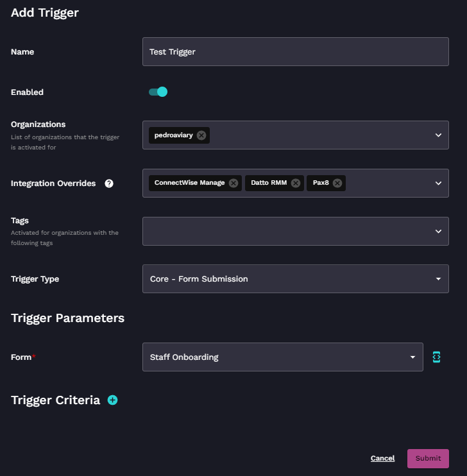This screenshot has width=467, height=476.
Task: Click the Pax8 chip label
Action: tap(320, 183)
